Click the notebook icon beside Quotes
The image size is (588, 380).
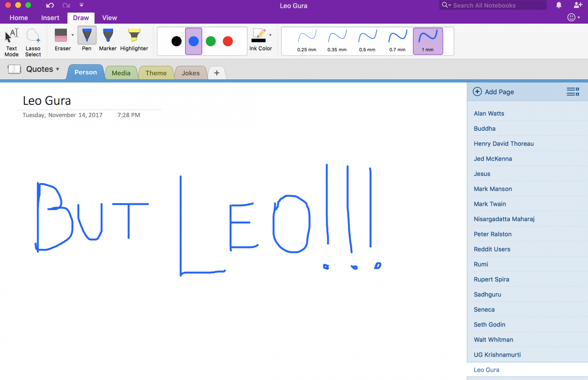coord(14,69)
